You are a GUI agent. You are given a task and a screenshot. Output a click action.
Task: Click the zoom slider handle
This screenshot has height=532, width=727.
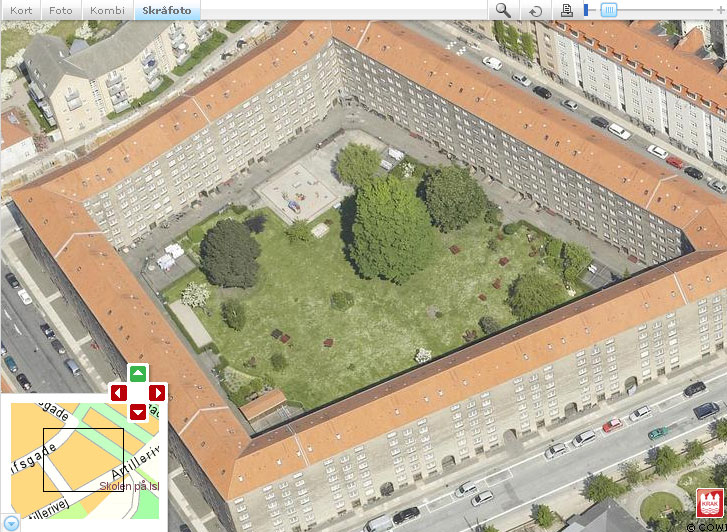pyautogui.click(x=608, y=10)
